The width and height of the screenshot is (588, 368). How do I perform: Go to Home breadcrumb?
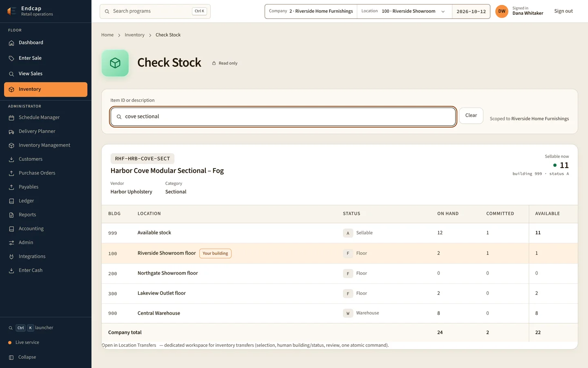[x=107, y=35]
